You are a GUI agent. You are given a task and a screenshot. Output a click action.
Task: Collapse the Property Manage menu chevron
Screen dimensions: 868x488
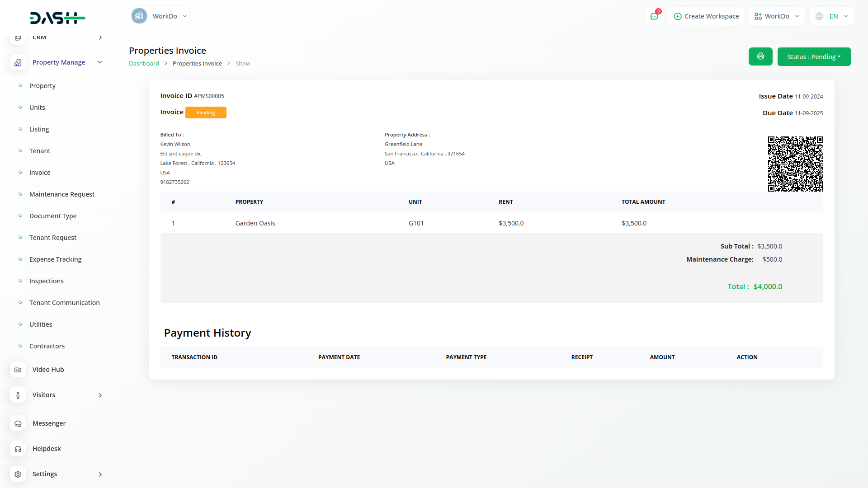click(100, 62)
